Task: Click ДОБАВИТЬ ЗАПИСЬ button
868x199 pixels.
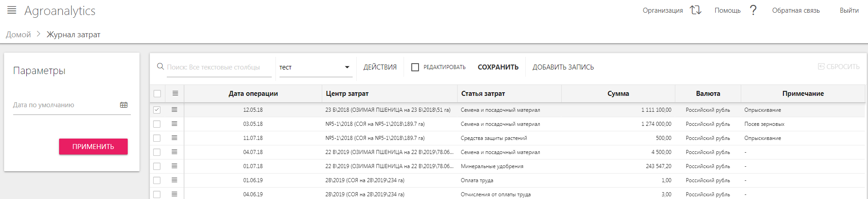Action: tap(563, 67)
